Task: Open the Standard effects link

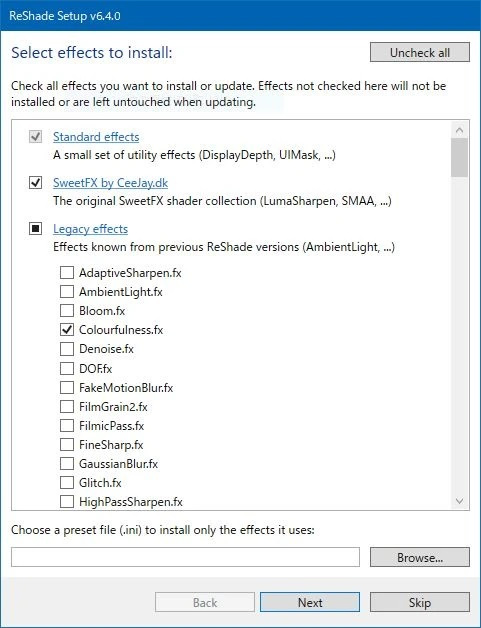Action: 96,137
